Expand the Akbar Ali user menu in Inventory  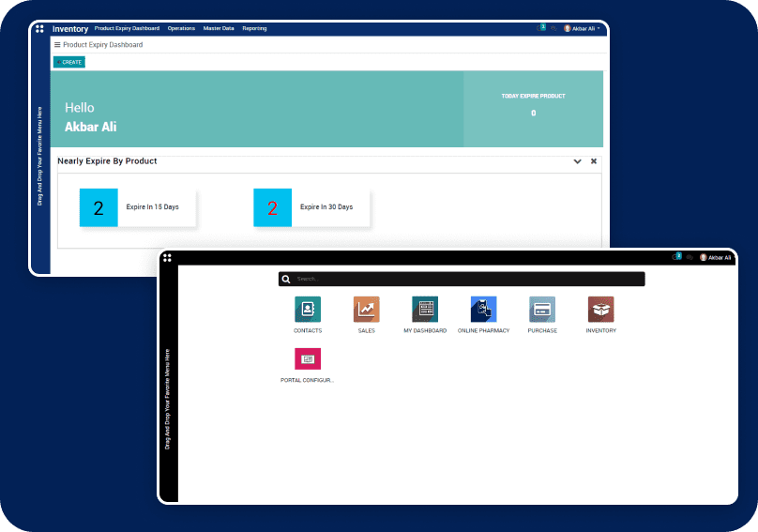pyautogui.click(x=583, y=29)
